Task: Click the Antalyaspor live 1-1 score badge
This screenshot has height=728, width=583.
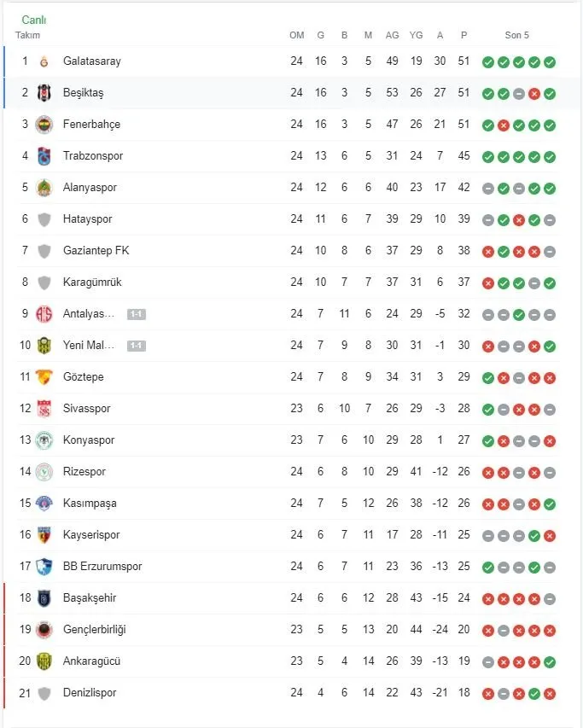Action: pyautogui.click(x=136, y=314)
